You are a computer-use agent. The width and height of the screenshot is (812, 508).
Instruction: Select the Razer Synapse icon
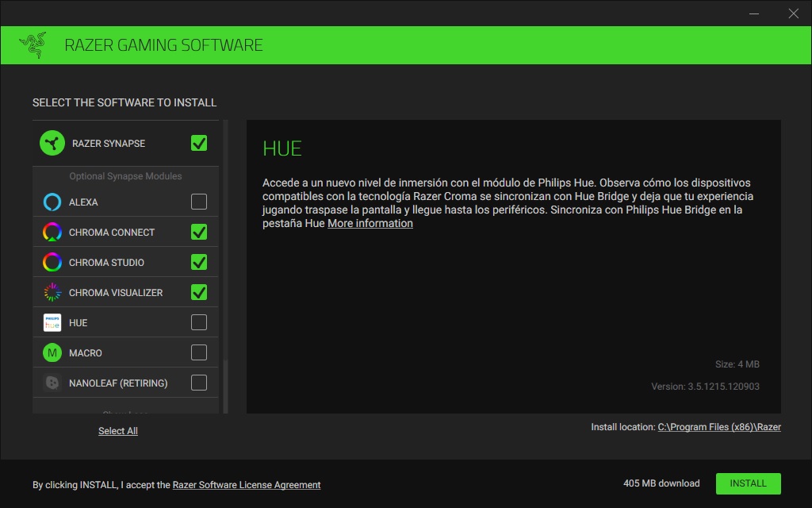(x=52, y=144)
